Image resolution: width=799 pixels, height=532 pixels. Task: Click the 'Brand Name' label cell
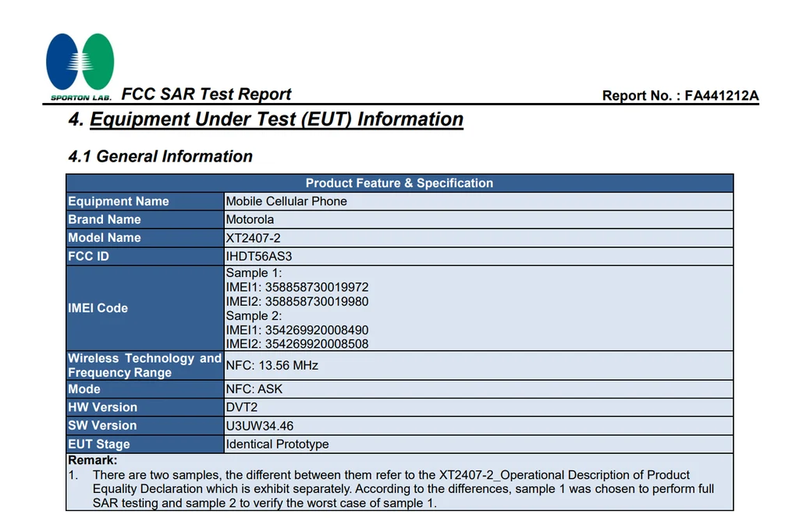pos(145,220)
